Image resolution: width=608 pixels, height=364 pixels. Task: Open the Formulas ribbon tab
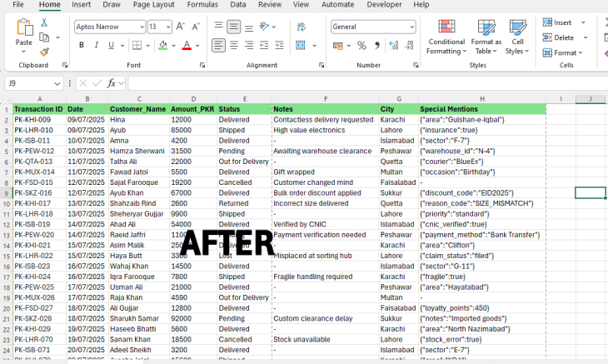click(x=202, y=4)
